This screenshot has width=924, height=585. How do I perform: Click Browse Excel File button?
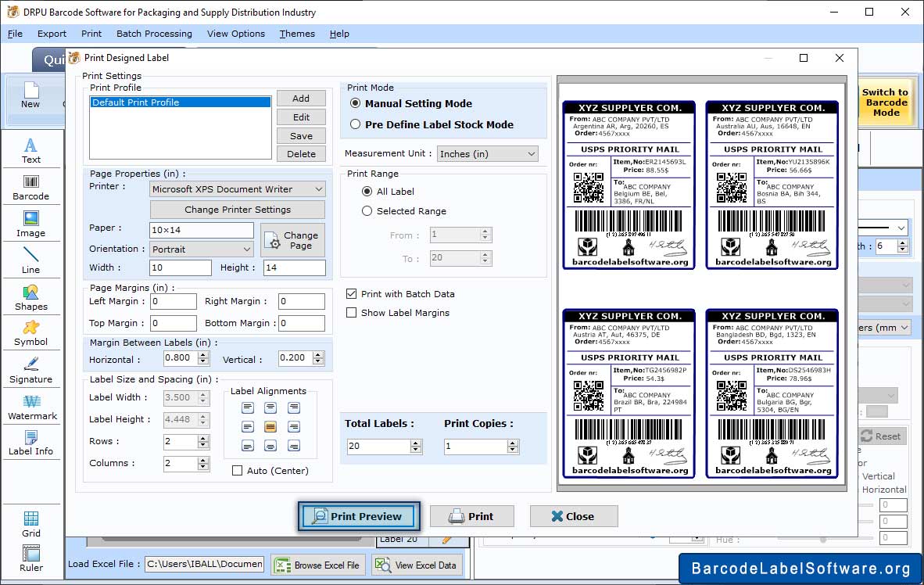318,565
